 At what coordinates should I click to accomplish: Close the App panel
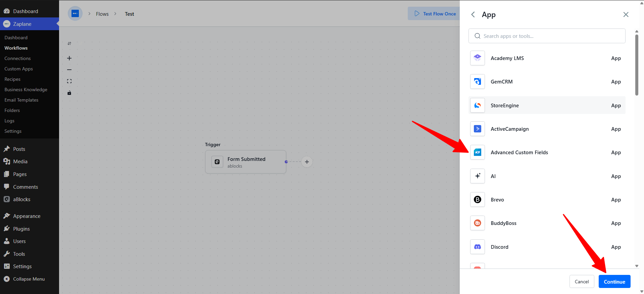(x=626, y=14)
